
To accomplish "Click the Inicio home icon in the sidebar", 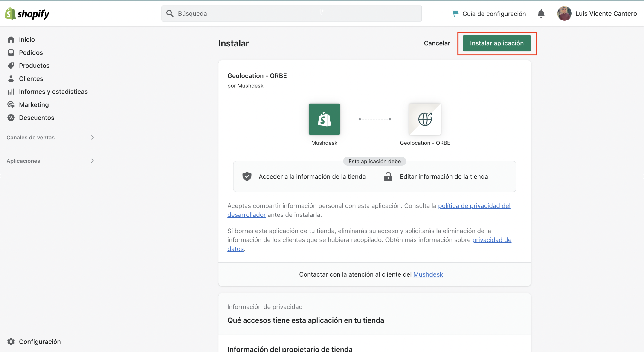I will (11, 40).
